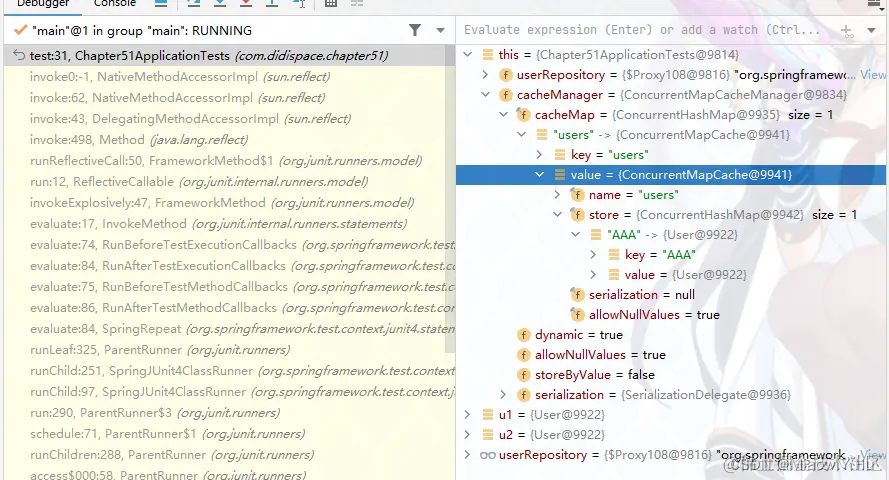Expand the key = "AAA" node
Viewport: 889px width, 480px height.
[x=594, y=255]
